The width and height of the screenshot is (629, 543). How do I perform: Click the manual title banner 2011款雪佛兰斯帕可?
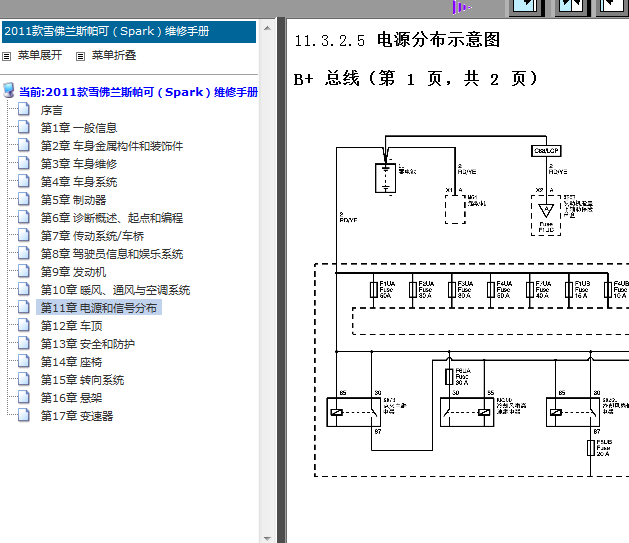[129, 32]
